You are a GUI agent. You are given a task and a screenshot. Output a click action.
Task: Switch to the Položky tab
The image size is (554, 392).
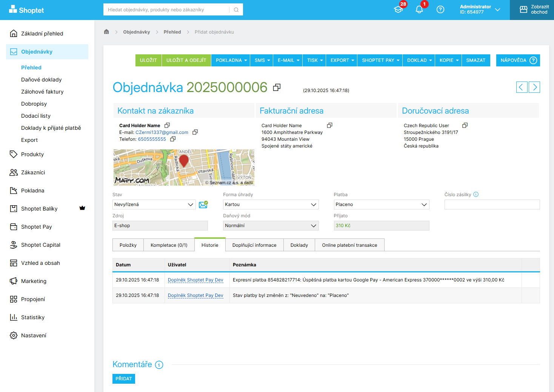tap(128, 245)
